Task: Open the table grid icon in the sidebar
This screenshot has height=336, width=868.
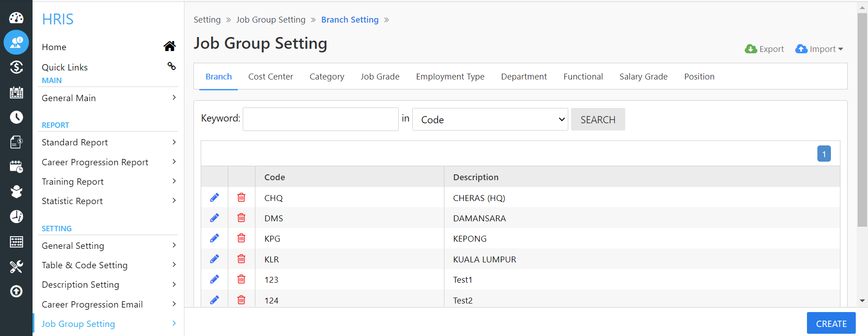Action: click(x=16, y=242)
